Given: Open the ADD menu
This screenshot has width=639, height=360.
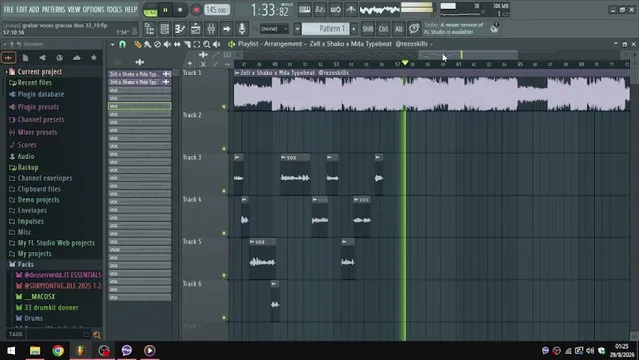Looking at the screenshot, I should 34,9.
